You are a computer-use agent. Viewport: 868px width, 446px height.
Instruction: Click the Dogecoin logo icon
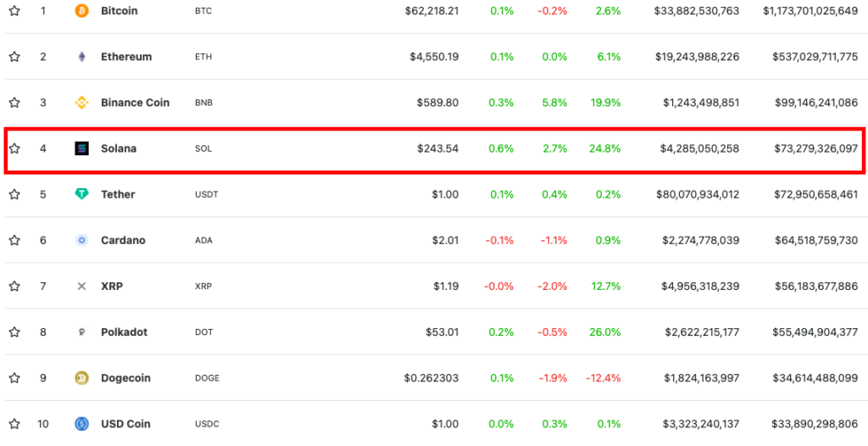pyautogui.click(x=82, y=378)
